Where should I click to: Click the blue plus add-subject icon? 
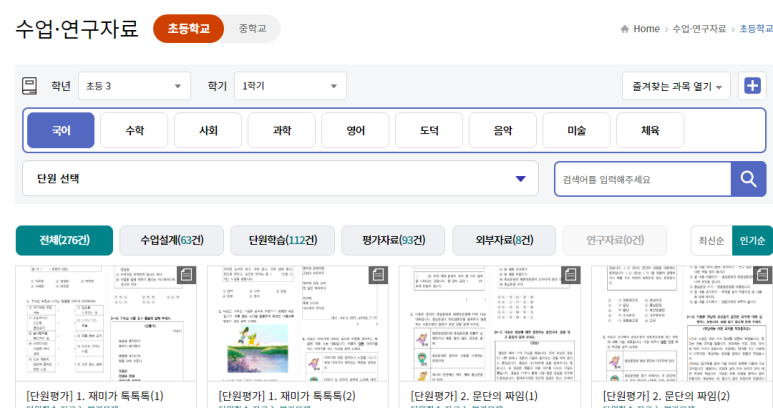click(752, 86)
